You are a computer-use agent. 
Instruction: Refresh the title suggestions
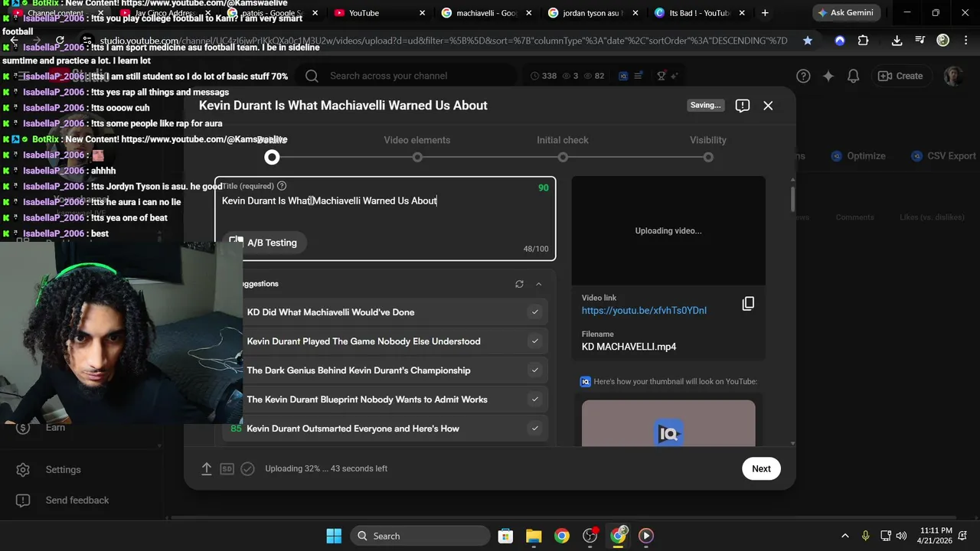click(x=519, y=284)
